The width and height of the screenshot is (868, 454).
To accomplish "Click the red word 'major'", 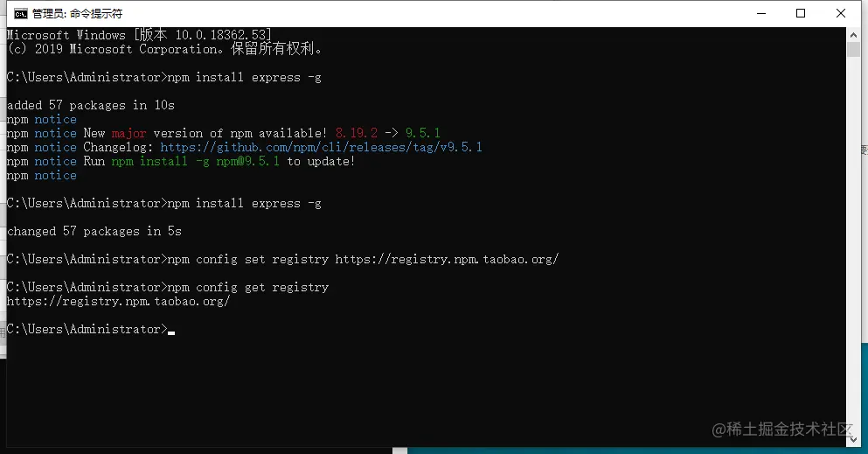I will point(129,134).
